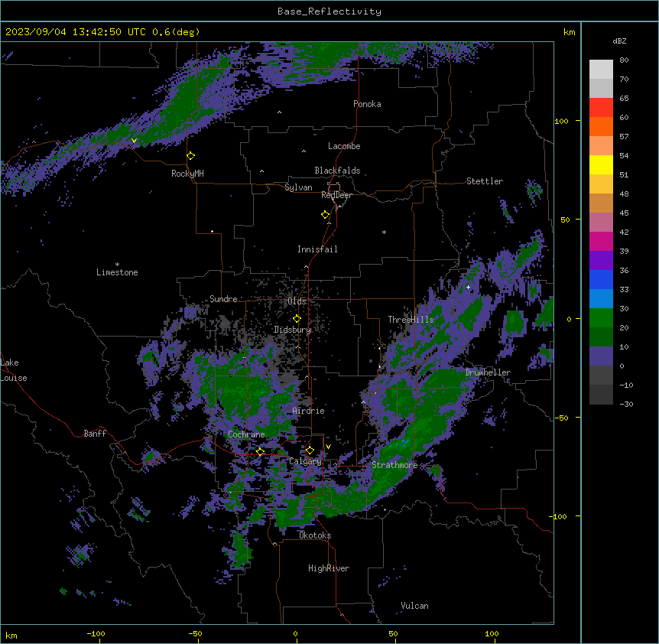Click the Lacombe city label
Image resolution: width=659 pixels, height=644 pixels.
click(344, 146)
